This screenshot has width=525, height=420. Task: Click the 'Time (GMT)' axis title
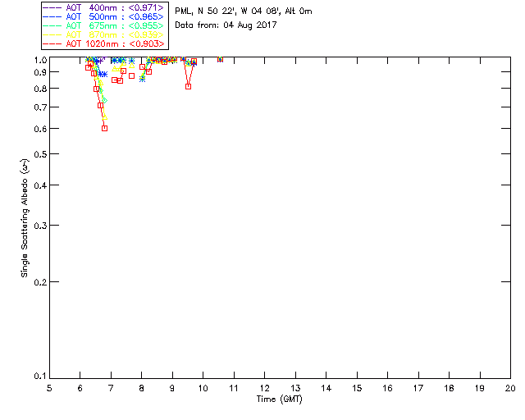pyautogui.click(x=279, y=399)
